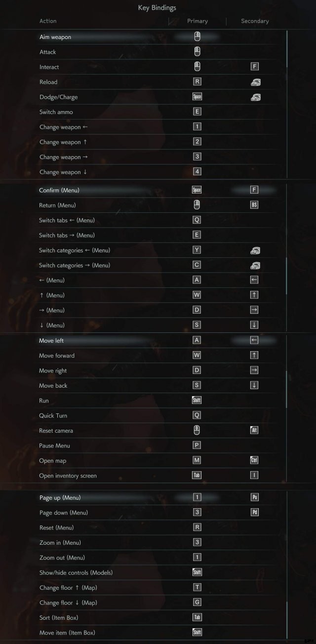Select Open map secondary Ctrl key binding
This screenshot has width=316, height=644.
tap(254, 460)
